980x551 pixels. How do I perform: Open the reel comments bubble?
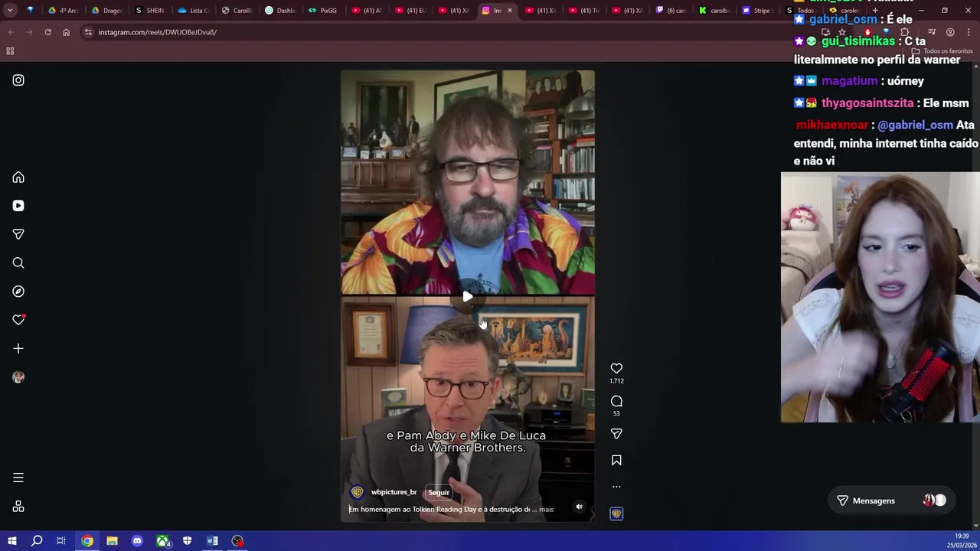(616, 401)
